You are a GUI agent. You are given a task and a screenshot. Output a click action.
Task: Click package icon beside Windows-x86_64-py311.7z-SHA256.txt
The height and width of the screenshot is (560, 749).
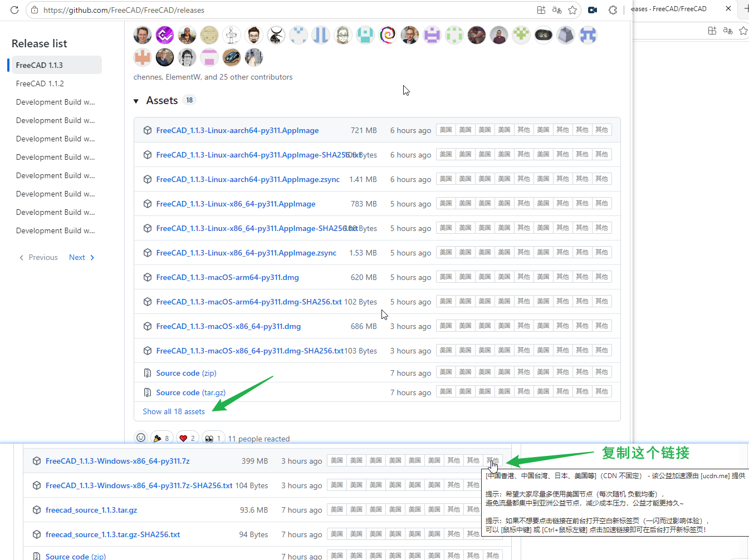[37, 485]
